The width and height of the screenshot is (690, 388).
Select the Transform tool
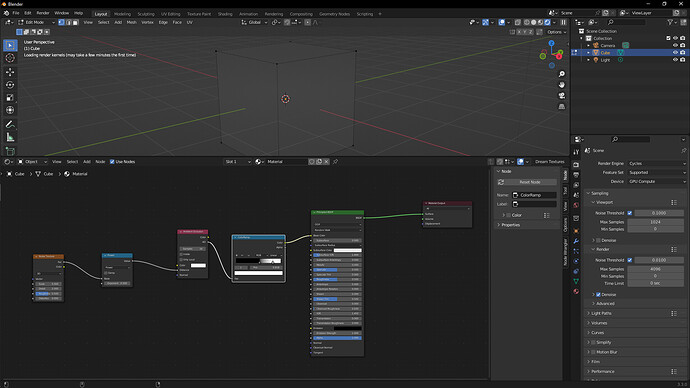[10, 110]
